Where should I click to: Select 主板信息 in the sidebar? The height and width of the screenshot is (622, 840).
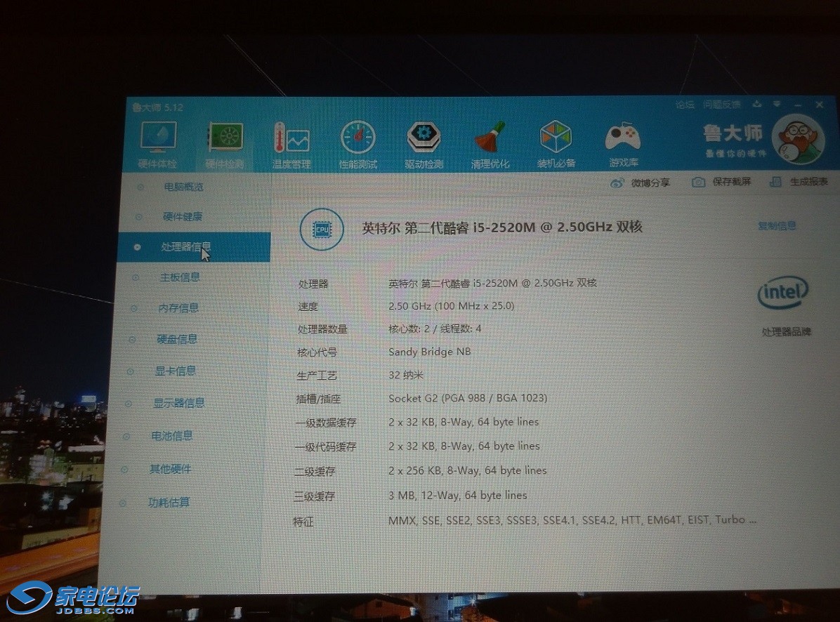(180, 277)
